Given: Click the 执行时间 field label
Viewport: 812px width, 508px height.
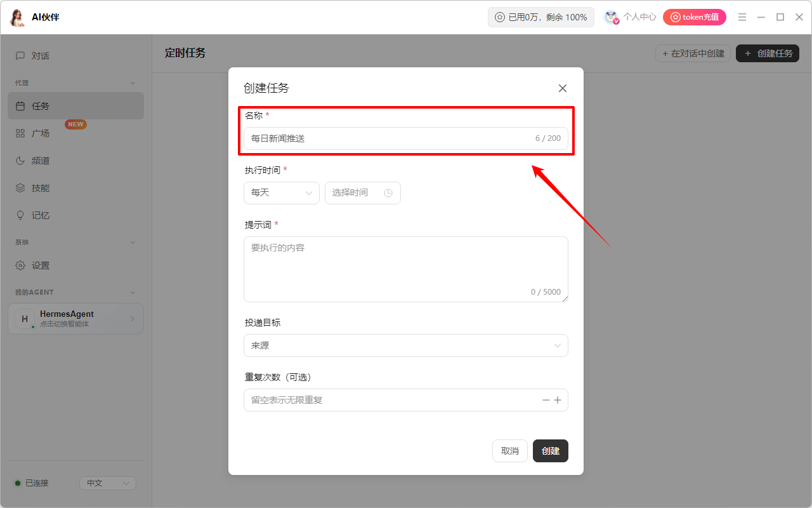Looking at the screenshot, I should (263, 170).
